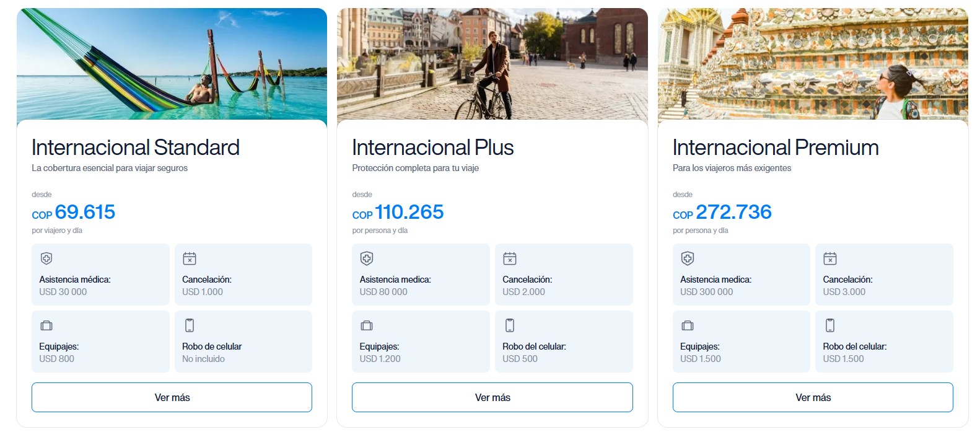Click the Robo de celular phone icon on Standard

click(x=191, y=325)
